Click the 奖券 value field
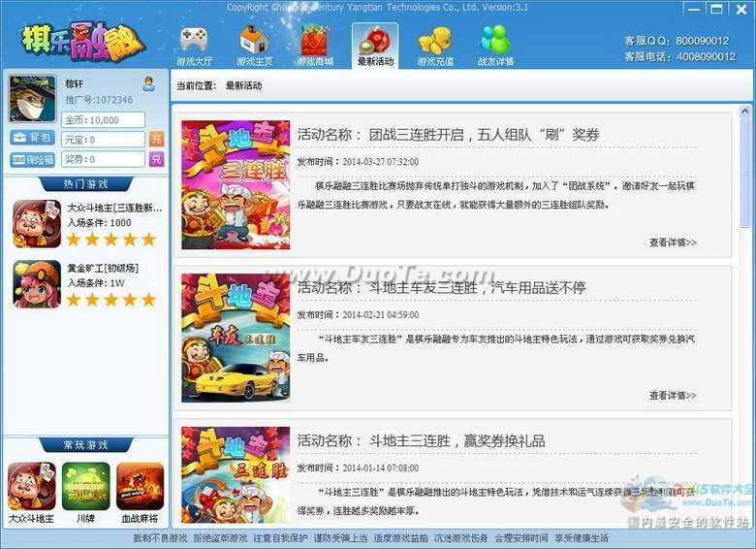Viewport: 756px width, 549px height. 103,159
